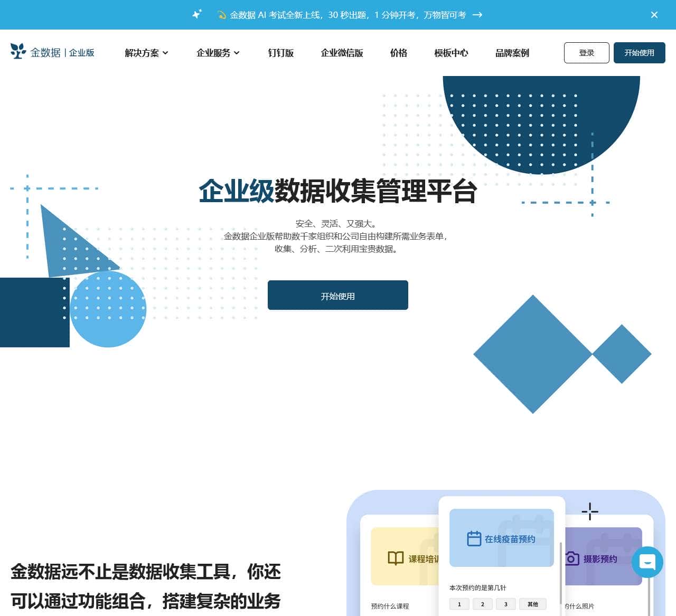Screen dimensions: 676x616
Task: Select option 2 for 本次预约的是第几针
Action: point(483,604)
